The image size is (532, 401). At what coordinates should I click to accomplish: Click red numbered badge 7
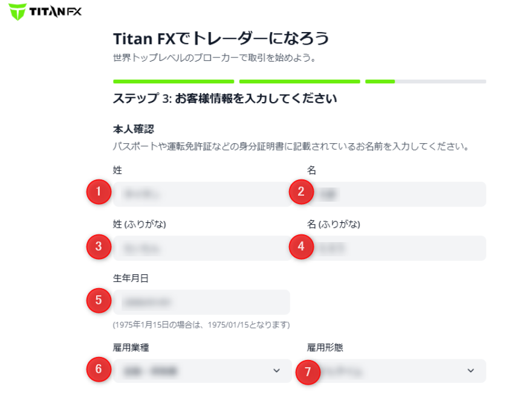pyautogui.click(x=308, y=371)
